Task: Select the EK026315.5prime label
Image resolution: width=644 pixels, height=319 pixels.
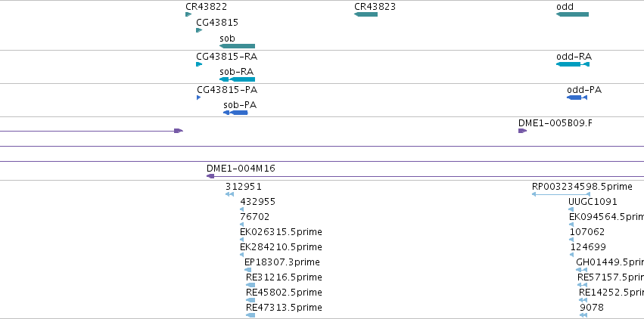Action: (281, 232)
